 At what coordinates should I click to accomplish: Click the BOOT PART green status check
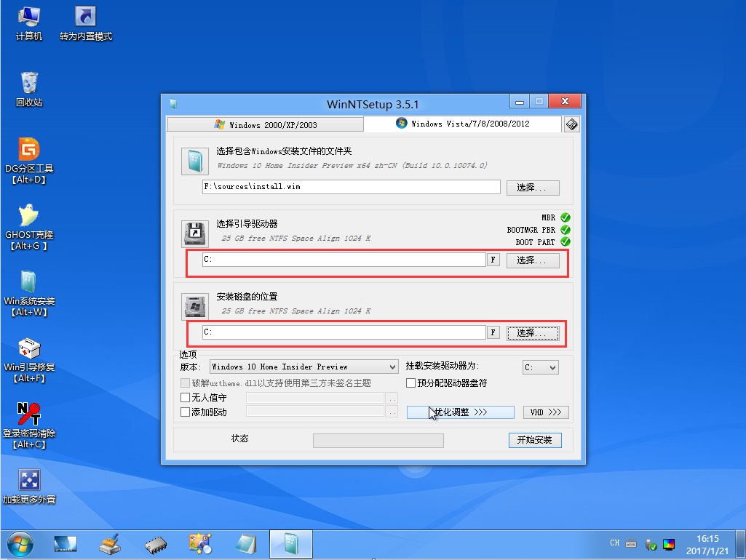[566, 241]
